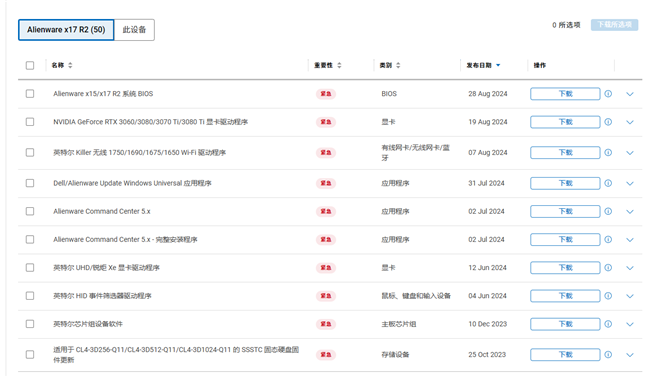Viewport: 650px width, 377px height.
Task: Download 英特尔 Killer 无线 Wi-Fi driver
Action: coord(565,153)
